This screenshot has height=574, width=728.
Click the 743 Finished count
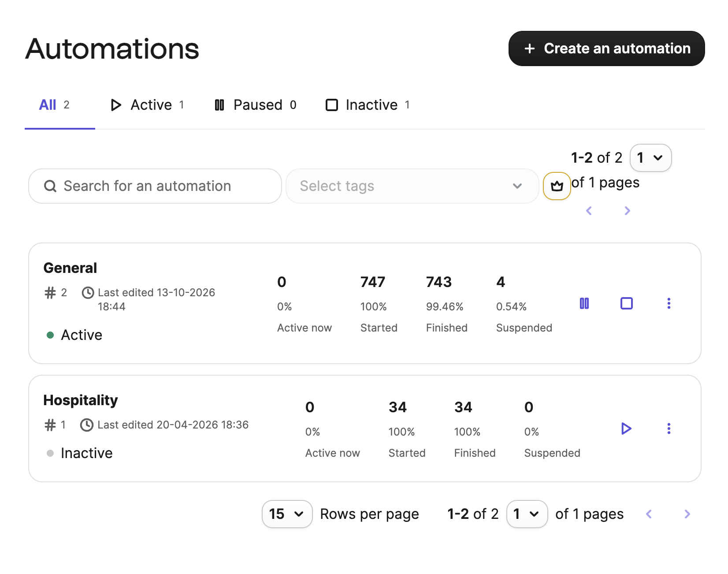coord(439,282)
